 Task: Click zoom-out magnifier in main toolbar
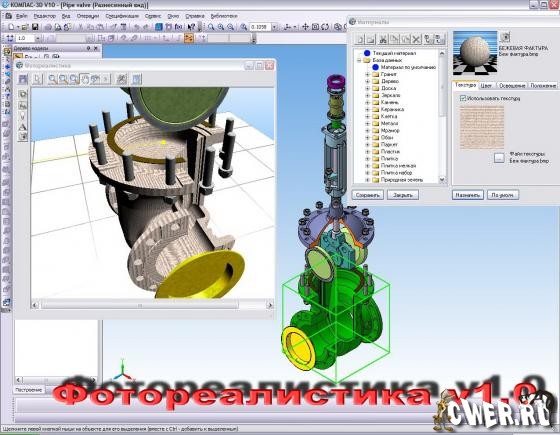[x=231, y=27]
